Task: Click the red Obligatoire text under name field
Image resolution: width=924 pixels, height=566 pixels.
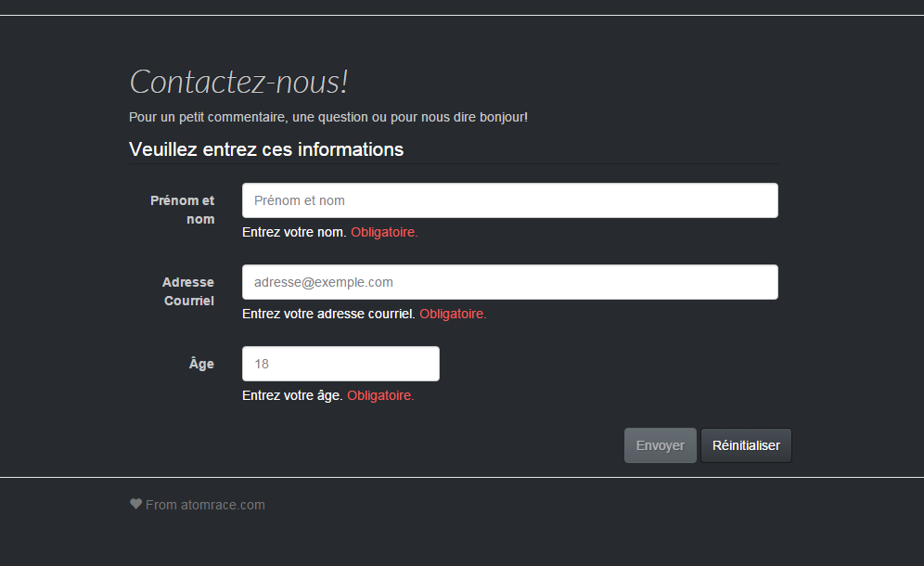Action: pyautogui.click(x=384, y=232)
